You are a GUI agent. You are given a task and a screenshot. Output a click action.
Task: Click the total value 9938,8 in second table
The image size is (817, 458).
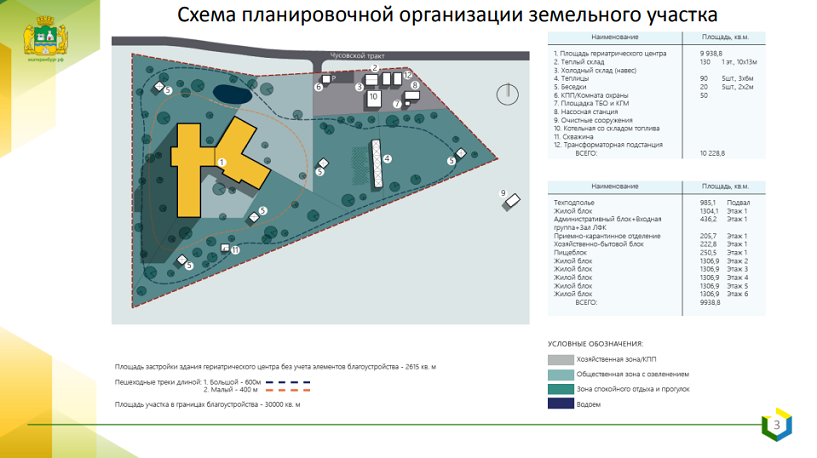[710, 302]
